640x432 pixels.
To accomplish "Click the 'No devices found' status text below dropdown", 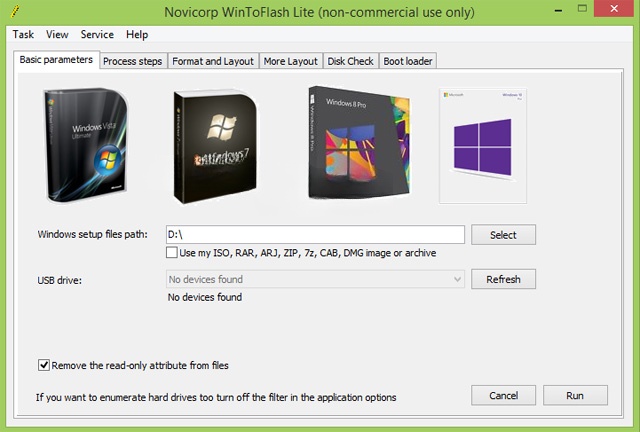I will pos(205,297).
